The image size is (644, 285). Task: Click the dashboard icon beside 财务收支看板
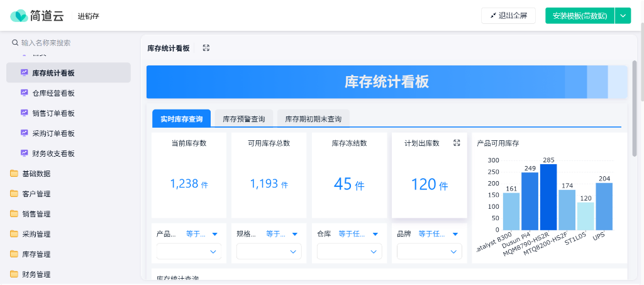pos(25,153)
